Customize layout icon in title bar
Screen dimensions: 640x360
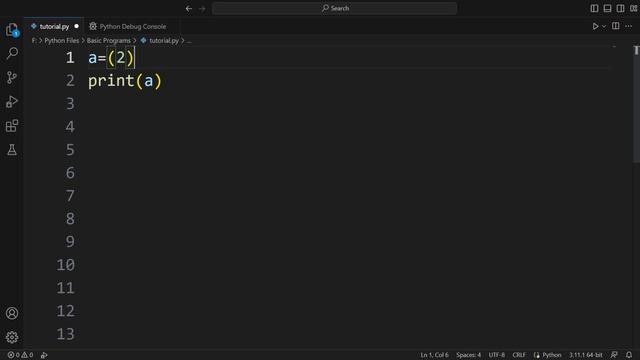point(633,8)
